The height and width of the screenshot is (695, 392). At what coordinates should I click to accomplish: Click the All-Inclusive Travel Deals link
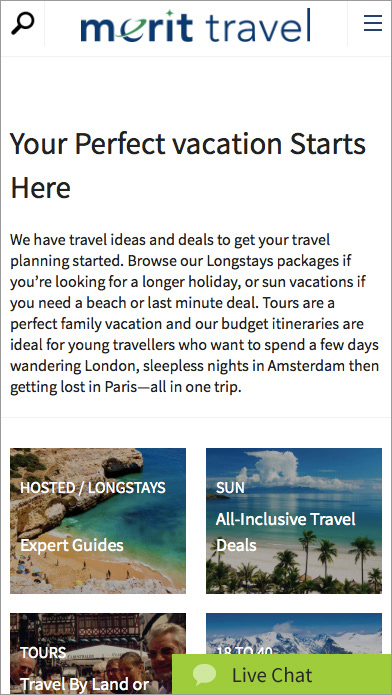click(x=286, y=532)
